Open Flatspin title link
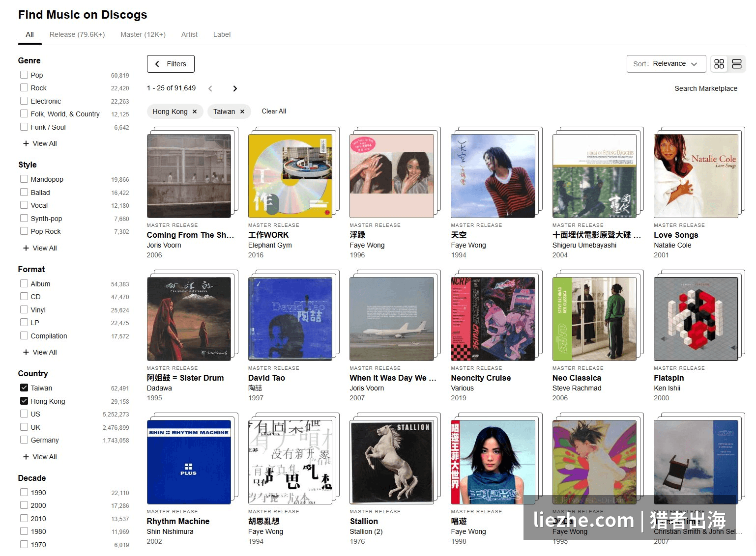The height and width of the screenshot is (556, 756). coord(669,378)
